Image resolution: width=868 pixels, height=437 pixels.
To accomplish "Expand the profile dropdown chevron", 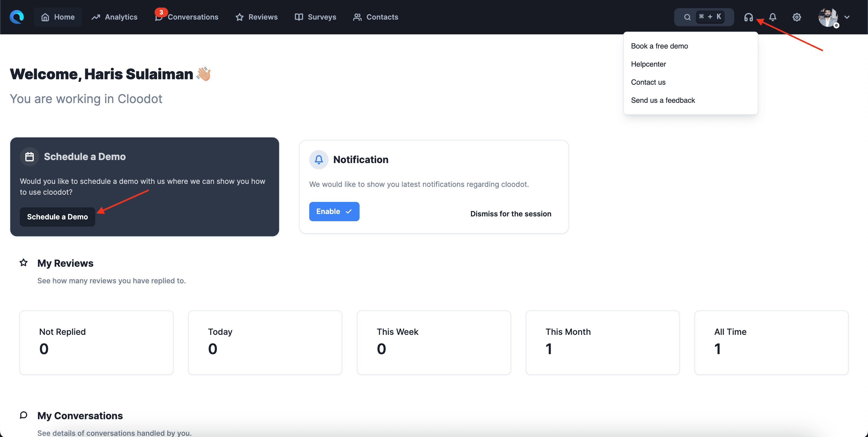I will tap(848, 17).
